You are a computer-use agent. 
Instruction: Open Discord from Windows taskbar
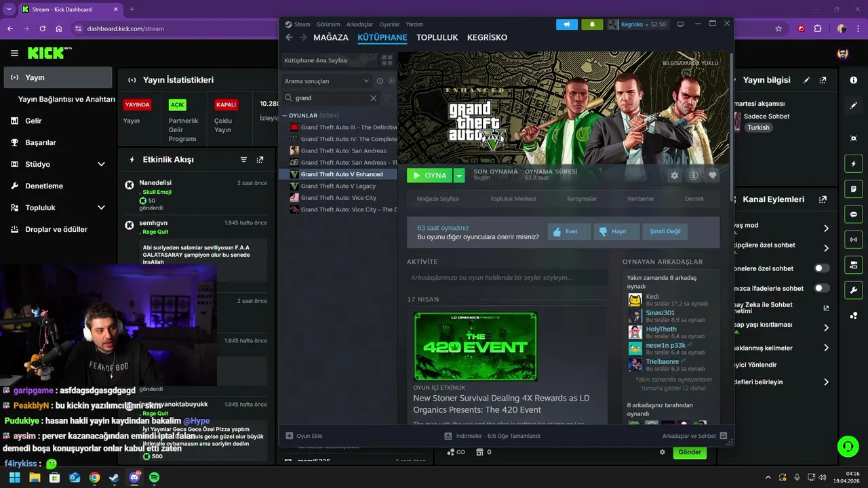click(134, 477)
